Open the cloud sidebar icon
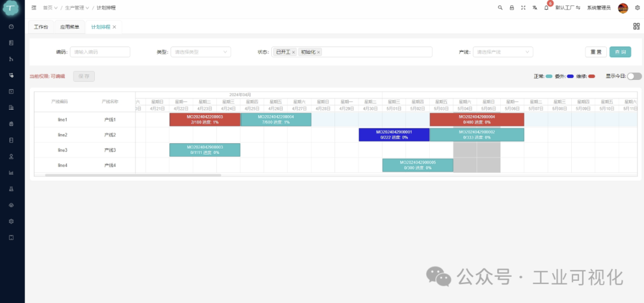 [x=11, y=205]
